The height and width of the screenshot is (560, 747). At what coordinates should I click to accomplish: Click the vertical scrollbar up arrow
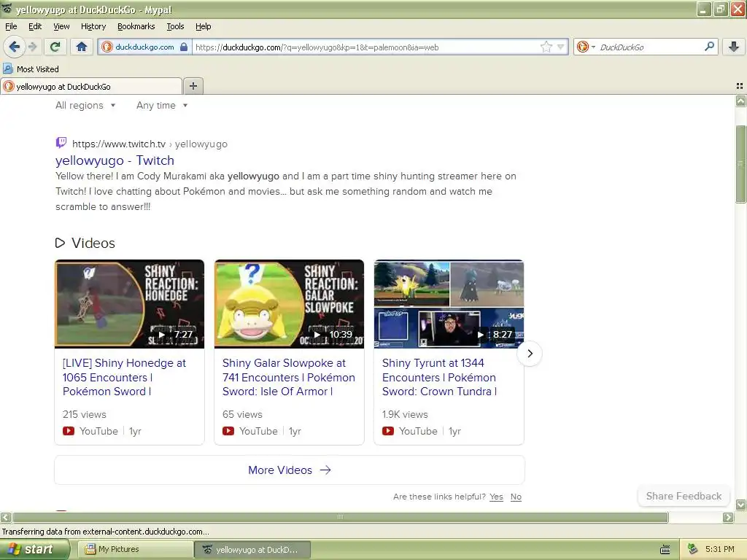[740, 101]
